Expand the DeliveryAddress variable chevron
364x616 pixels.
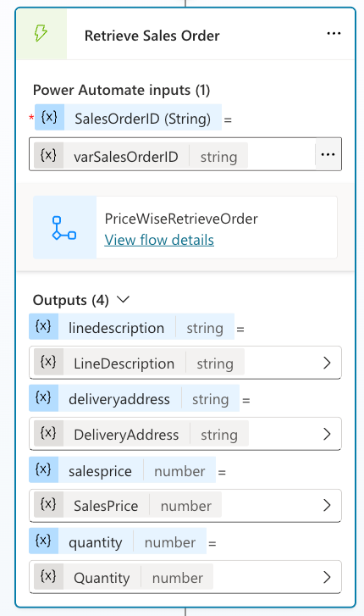coord(327,434)
